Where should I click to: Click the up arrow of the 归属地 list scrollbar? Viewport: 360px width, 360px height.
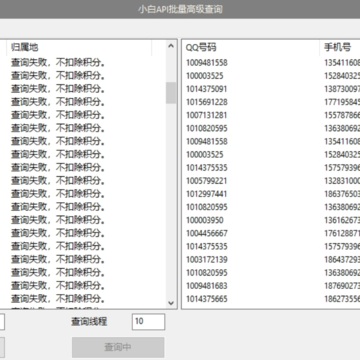(171, 46)
